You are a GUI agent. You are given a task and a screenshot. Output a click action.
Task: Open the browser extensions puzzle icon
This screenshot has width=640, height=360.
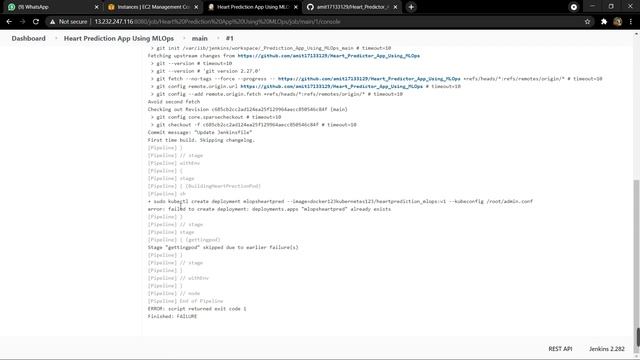(x=604, y=22)
